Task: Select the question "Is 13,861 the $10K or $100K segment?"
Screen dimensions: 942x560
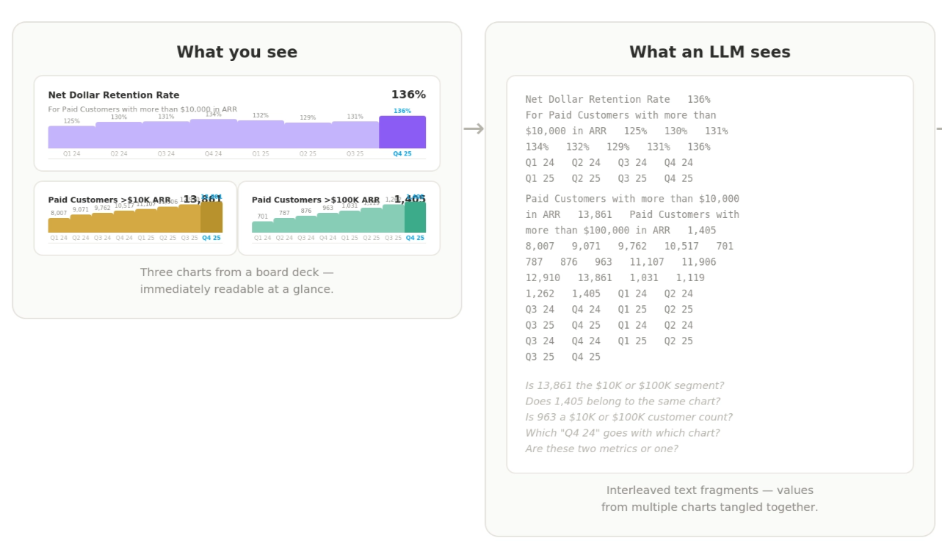Action: [624, 385]
